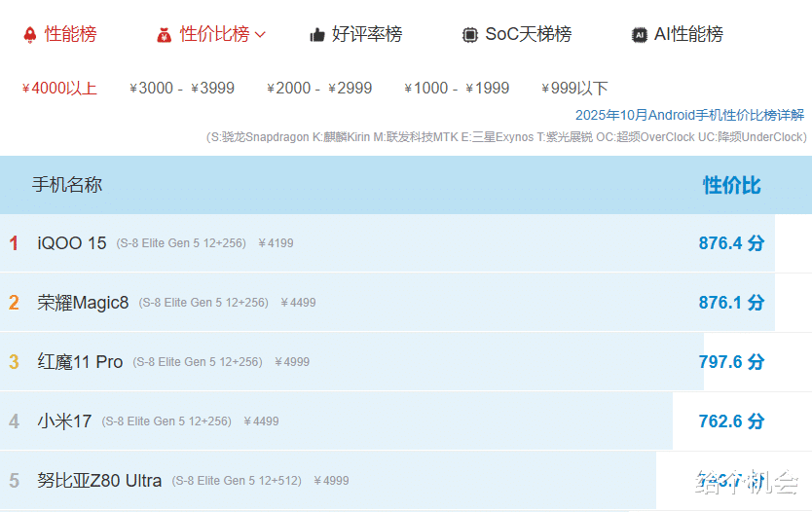Click the chipset abbreviation legend text
This screenshot has height=512, width=812.
[x=506, y=137]
